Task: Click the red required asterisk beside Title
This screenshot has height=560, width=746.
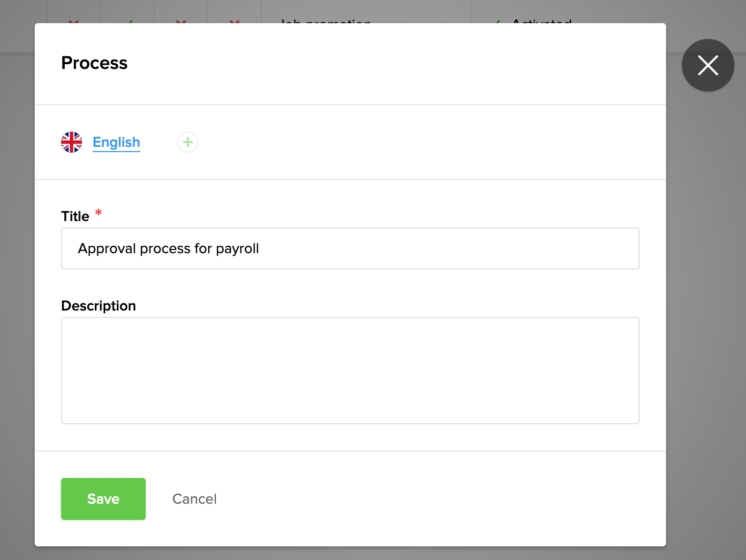Action: click(x=98, y=213)
